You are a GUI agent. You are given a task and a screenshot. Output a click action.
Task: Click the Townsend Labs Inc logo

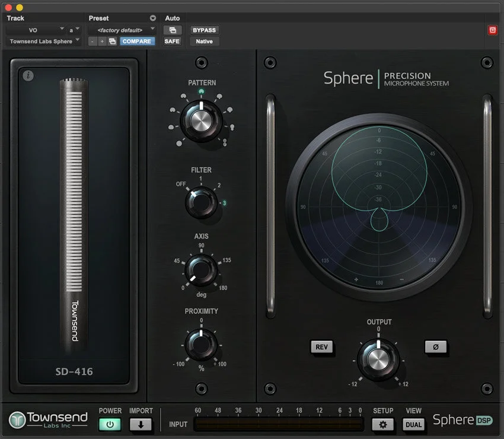[x=48, y=420]
